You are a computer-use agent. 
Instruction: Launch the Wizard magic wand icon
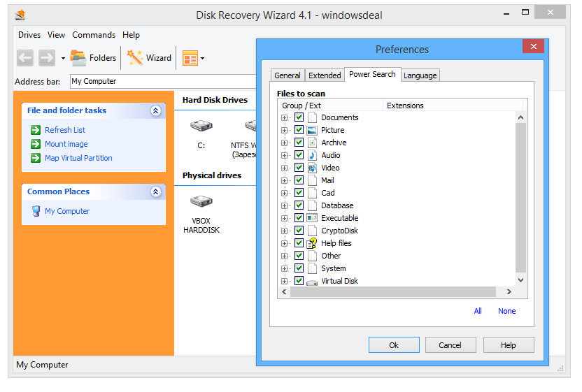(135, 58)
